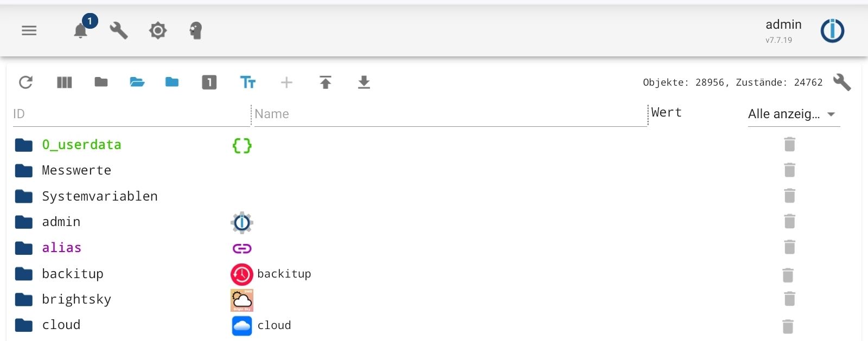
Task: Open the notifications bell
Action: [x=81, y=30]
